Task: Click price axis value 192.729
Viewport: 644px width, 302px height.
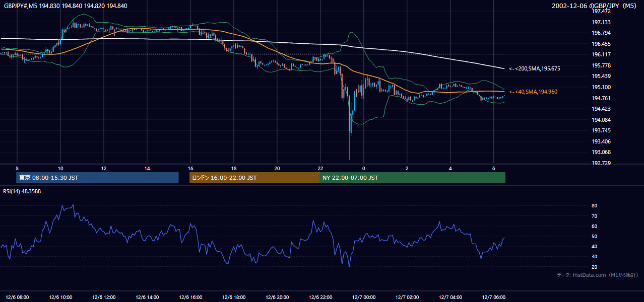Action: point(601,163)
